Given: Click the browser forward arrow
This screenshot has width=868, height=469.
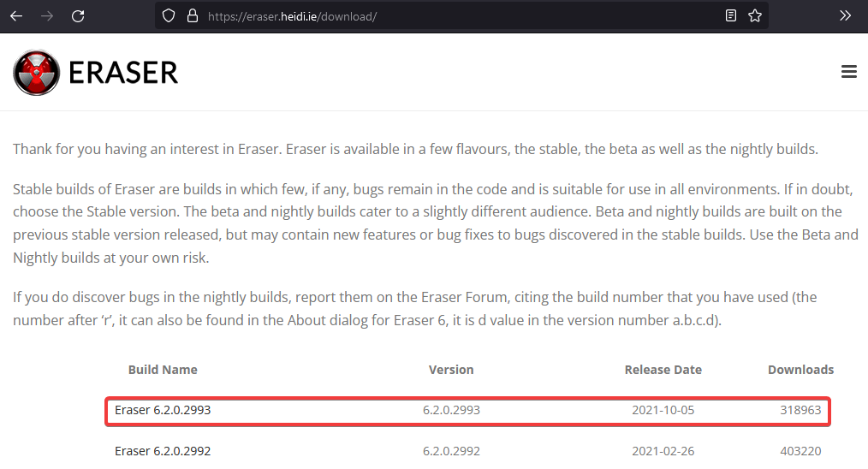Looking at the screenshot, I should coord(47,15).
